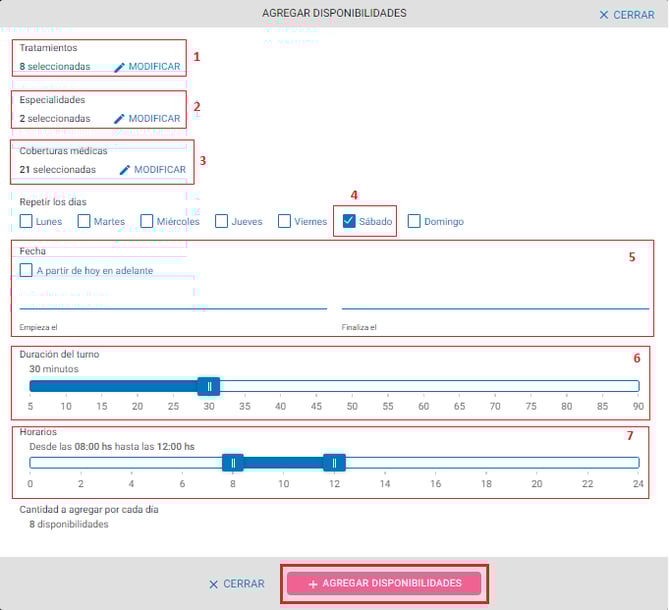Check the Martes day box
Screen dimensions: 670x610
[84, 221]
